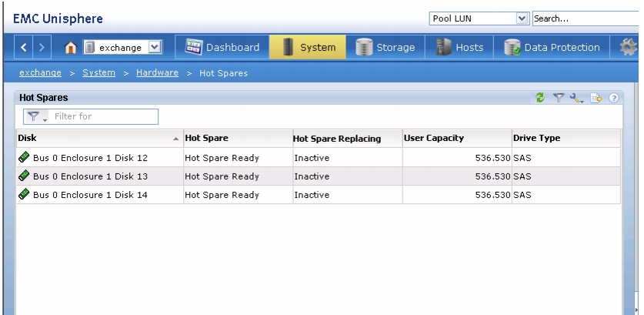This screenshot has width=644, height=315.
Task: Click SAS drive type for Disk 14
Action: (x=522, y=195)
